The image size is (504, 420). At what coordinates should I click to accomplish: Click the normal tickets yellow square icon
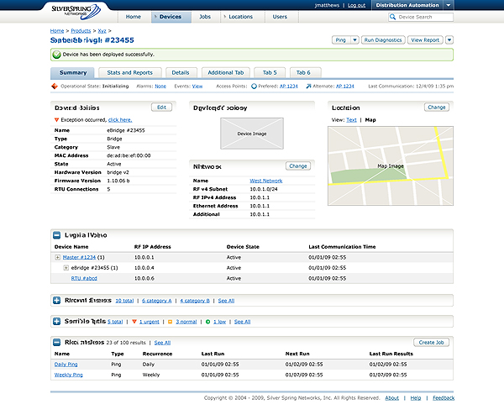click(x=170, y=322)
